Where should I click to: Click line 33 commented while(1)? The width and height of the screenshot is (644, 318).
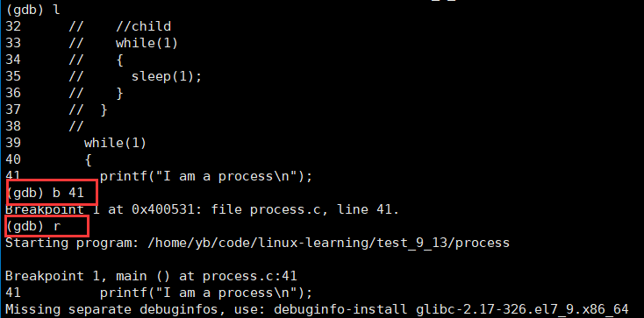pos(92,43)
